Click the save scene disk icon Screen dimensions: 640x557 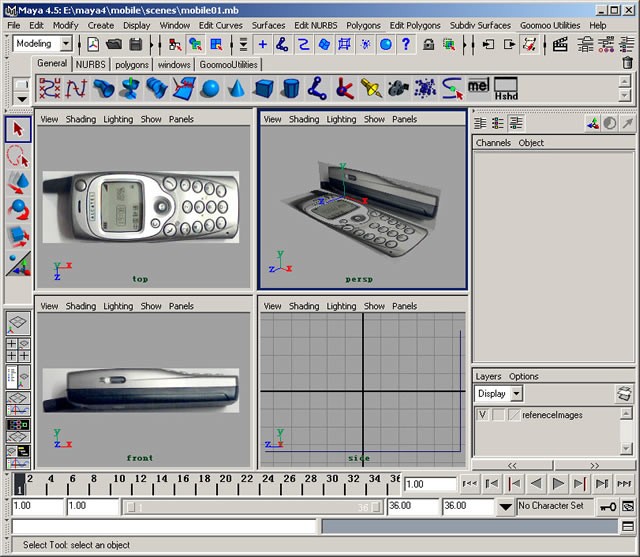(136, 44)
